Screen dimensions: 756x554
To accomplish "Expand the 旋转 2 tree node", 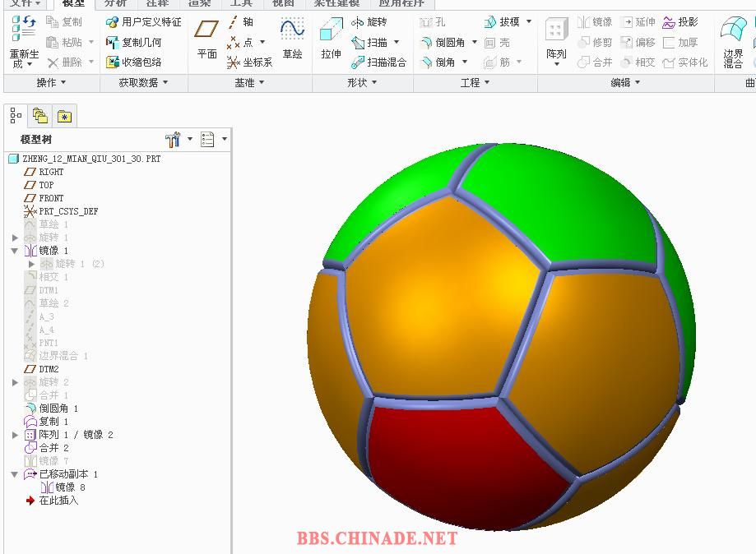I will pos(15,382).
